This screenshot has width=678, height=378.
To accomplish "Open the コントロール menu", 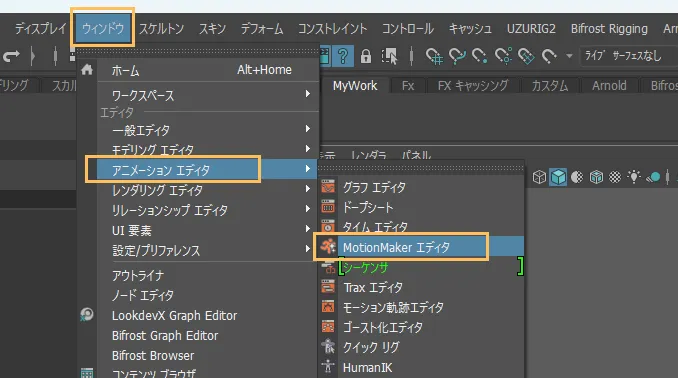I will [x=408, y=29].
